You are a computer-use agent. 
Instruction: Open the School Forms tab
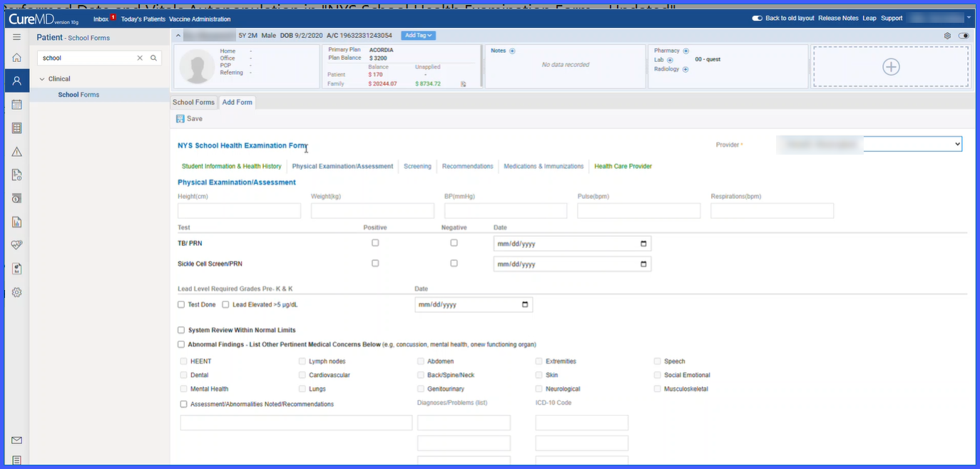tap(193, 103)
